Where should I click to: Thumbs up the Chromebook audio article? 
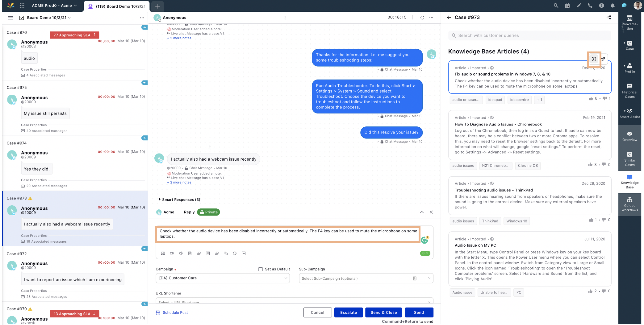590,164
